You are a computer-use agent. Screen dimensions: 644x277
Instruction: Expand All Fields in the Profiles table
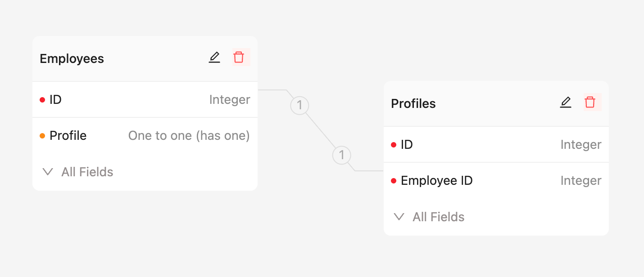429,217
